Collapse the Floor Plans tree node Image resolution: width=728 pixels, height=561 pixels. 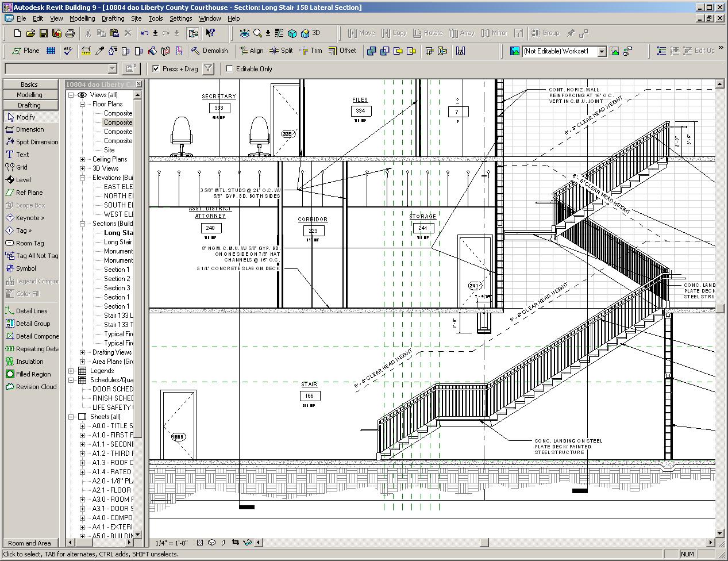pyautogui.click(x=82, y=104)
